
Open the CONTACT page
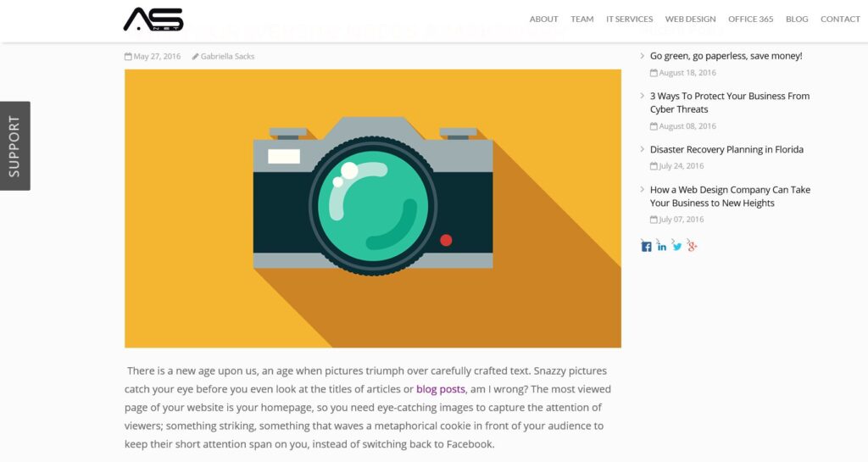[x=840, y=19]
